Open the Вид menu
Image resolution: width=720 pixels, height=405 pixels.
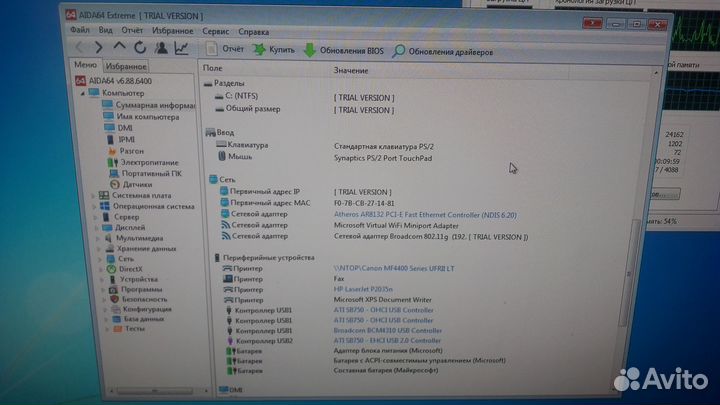[105, 30]
